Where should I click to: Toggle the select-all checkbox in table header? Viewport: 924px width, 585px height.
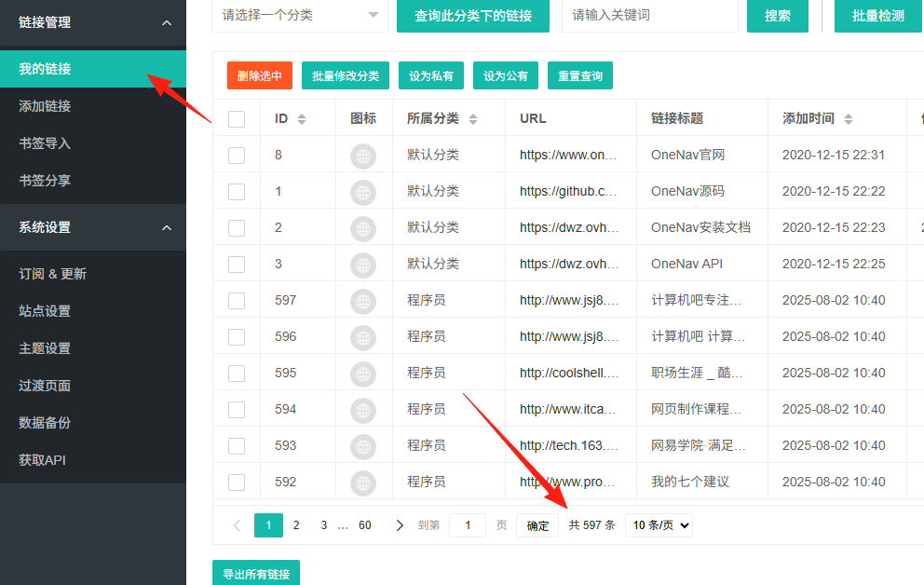point(237,119)
